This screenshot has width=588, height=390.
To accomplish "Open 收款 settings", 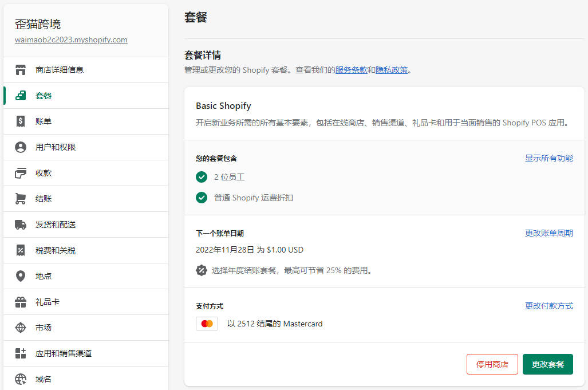I will (86, 173).
